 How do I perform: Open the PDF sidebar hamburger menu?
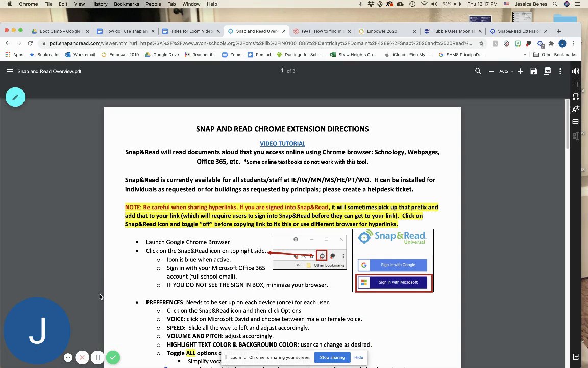pyautogui.click(x=10, y=71)
